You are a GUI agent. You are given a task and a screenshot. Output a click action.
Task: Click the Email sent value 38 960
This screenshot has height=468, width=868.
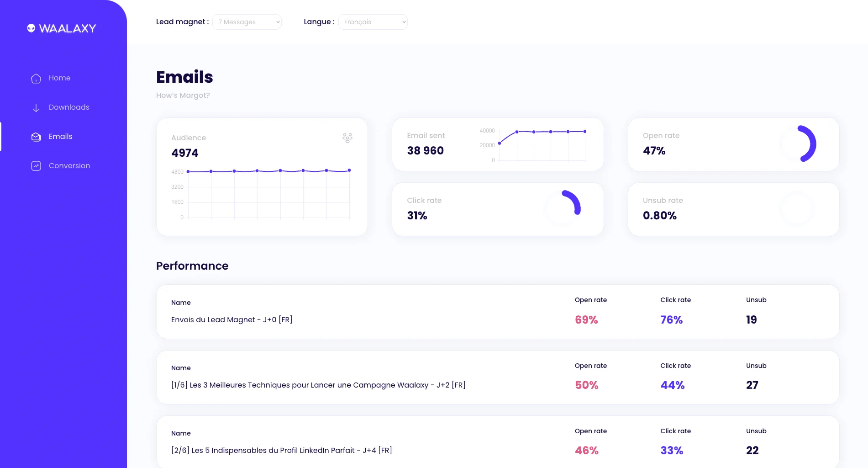pyautogui.click(x=426, y=151)
